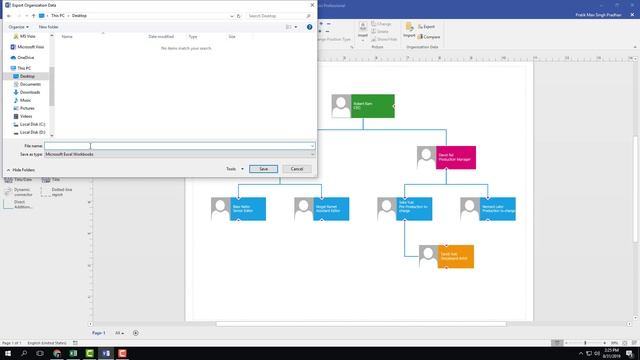This screenshot has height=360, width=640.
Task: Click New folder in the dialog toolbar
Action: 48,27
